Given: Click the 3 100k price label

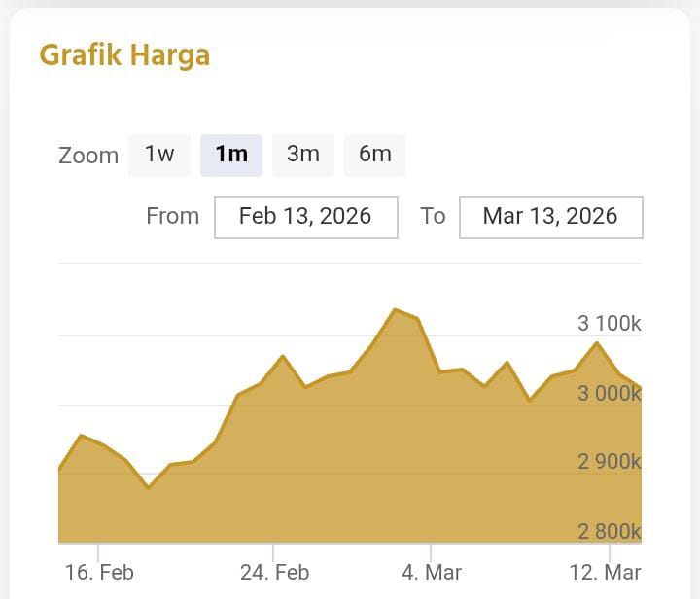Looking at the screenshot, I should [x=609, y=324].
